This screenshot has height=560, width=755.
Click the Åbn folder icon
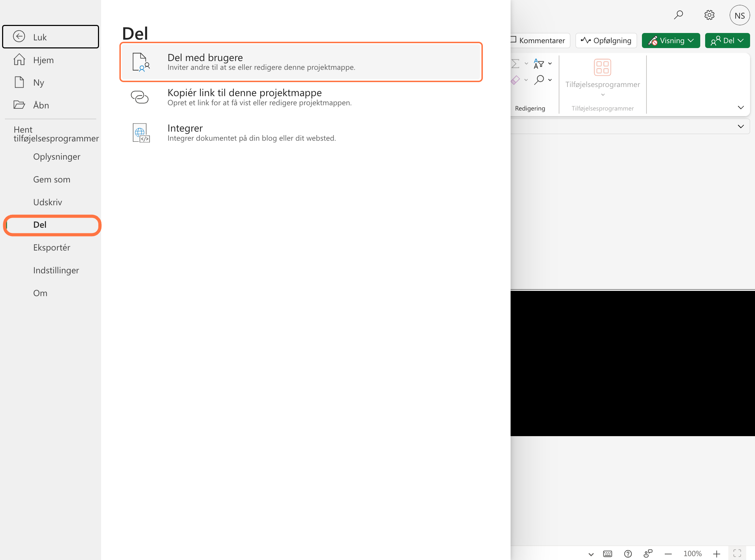coord(19,105)
